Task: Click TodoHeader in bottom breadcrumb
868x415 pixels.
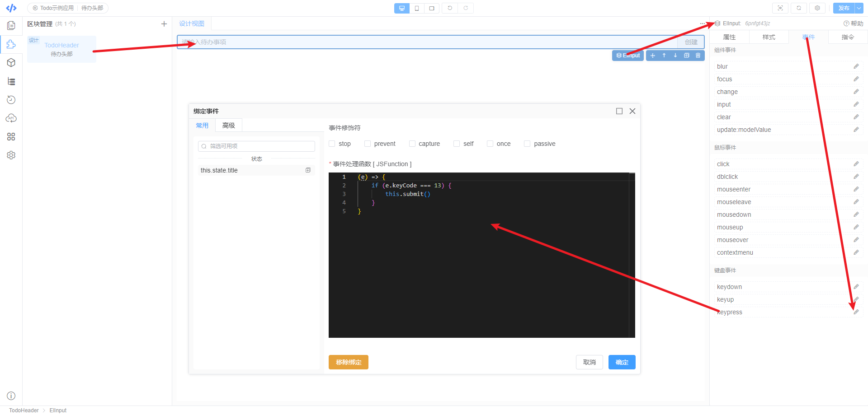Action: [x=24, y=410]
